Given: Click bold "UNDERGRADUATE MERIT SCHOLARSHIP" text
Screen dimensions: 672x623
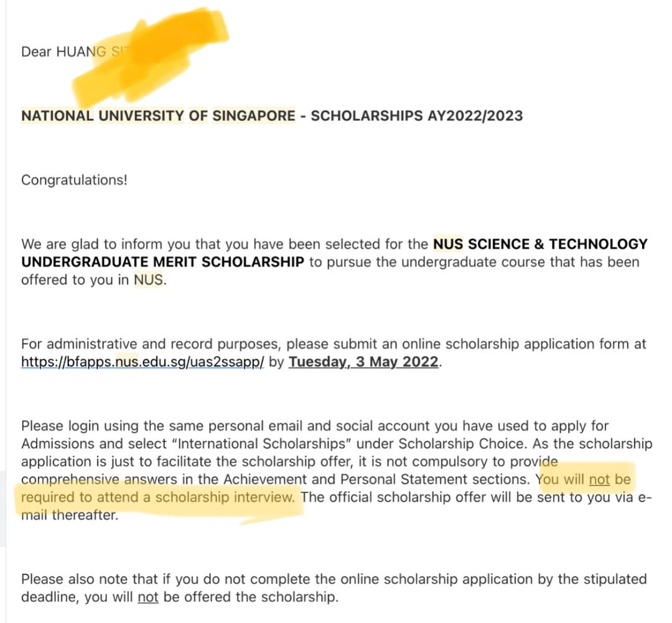Looking at the screenshot, I should (x=162, y=262).
